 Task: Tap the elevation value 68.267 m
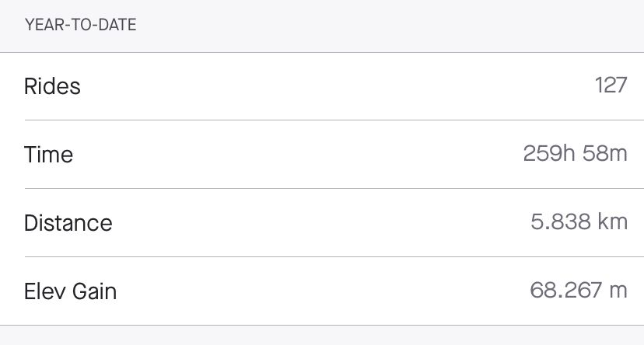(579, 291)
